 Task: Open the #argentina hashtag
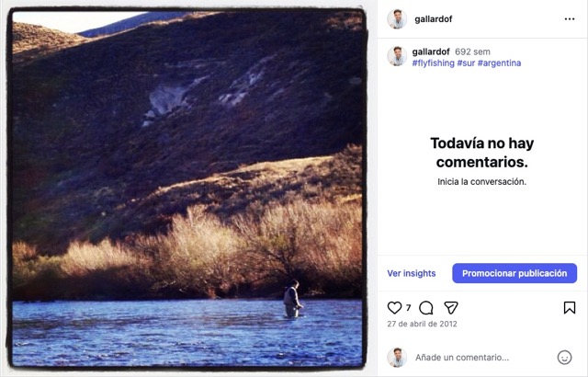[x=499, y=63]
